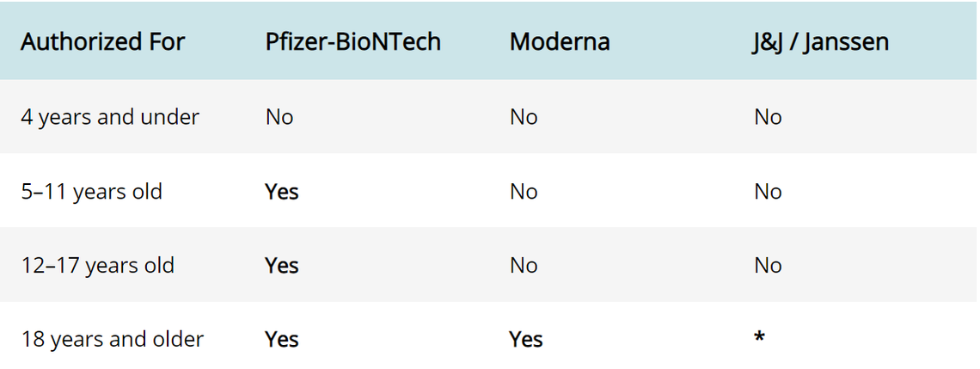Click the "4 years and under" row label
980x369 pixels.
pos(110,117)
